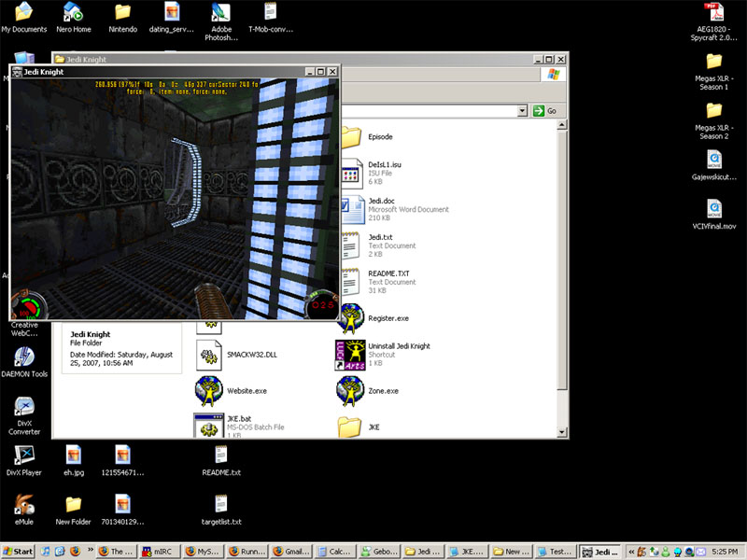Click the Firefox quick launch icon
Viewport: 747px width, 560px height.
pyautogui.click(x=75, y=552)
